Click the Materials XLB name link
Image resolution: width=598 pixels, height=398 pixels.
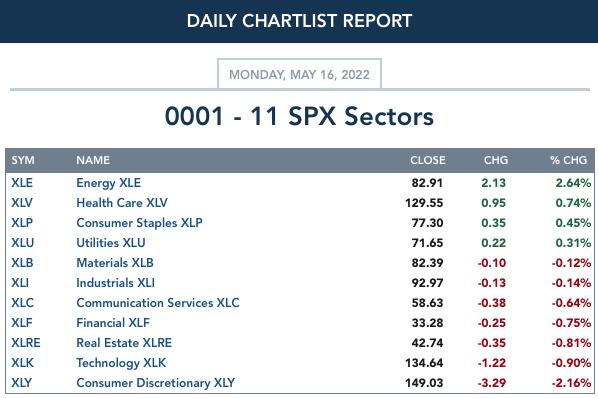115,263
